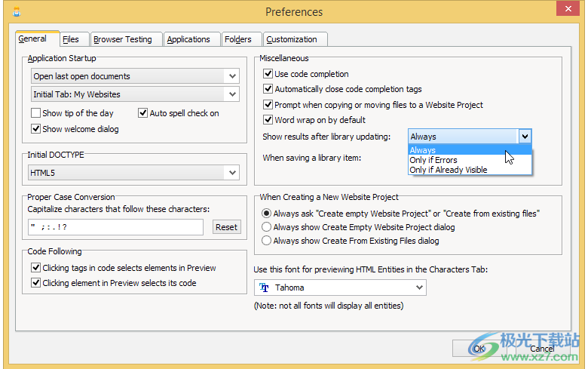This screenshot has height=369, width=588.
Task: Click the Cancel button
Action: click(x=542, y=349)
